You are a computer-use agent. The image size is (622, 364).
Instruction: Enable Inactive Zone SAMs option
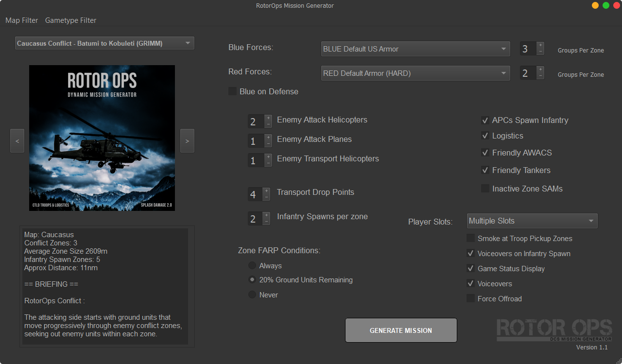coord(485,189)
